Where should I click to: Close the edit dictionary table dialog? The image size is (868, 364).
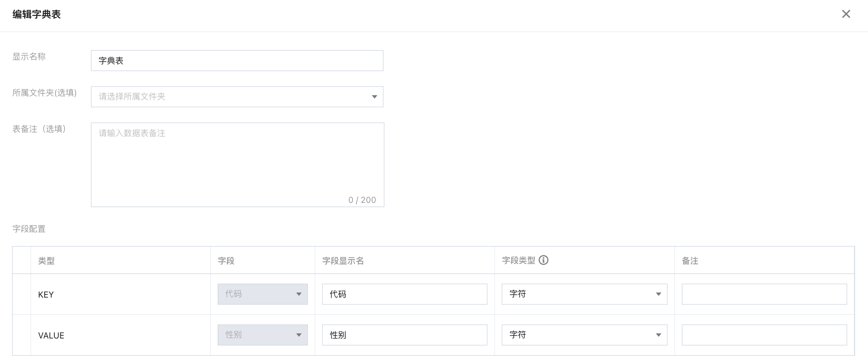click(846, 14)
